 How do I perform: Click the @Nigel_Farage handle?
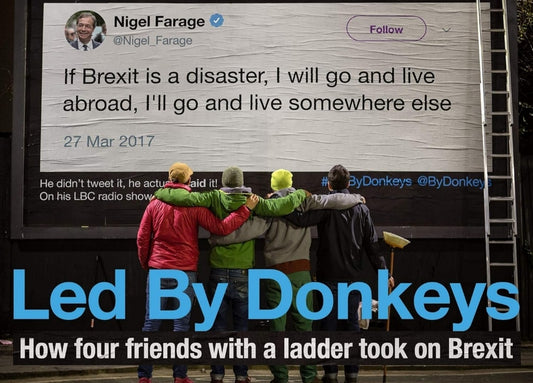pos(153,41)
